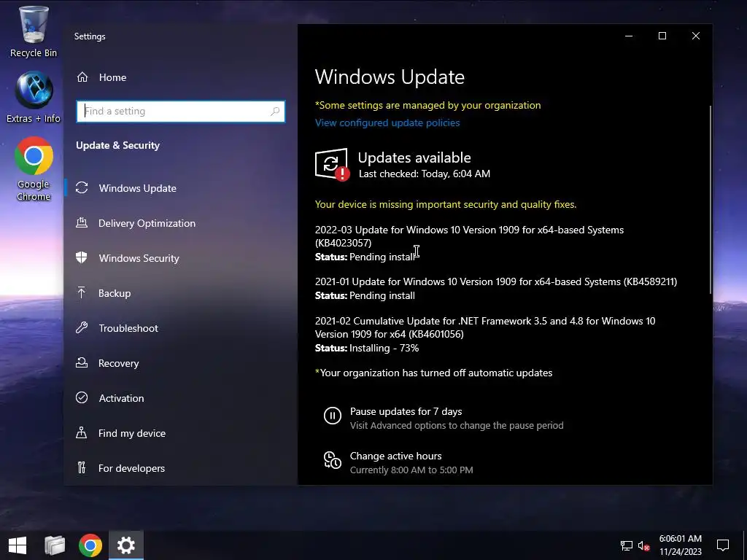Viewport: 747px width, 560px height.
Task: Click the KB4589211 update entry text
Action: tap(496, 282)
